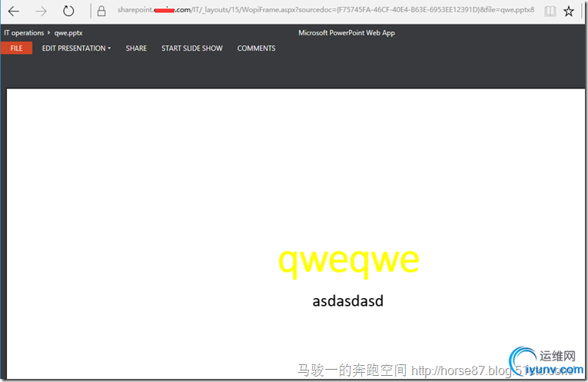Click the EDIT PRESENTATION dropdown arrow

click(109, 48)
